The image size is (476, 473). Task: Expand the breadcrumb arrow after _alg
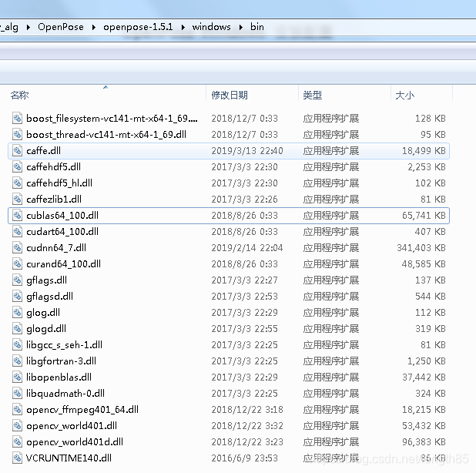tap(28, 27)
